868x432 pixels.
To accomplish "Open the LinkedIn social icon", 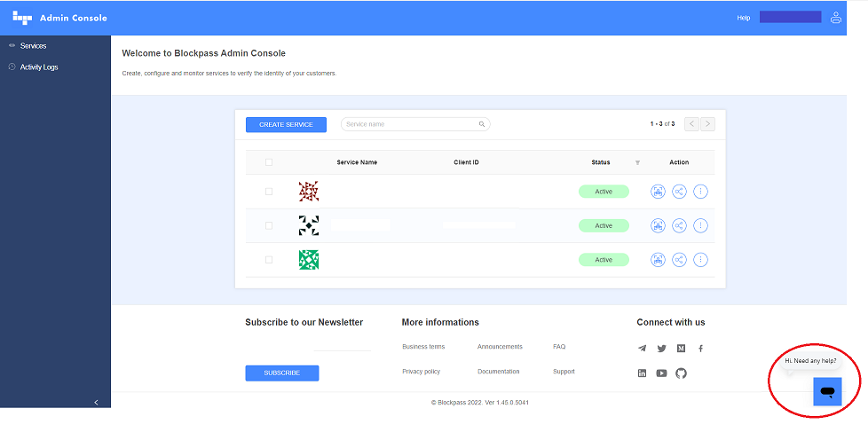I will point(643,373).
